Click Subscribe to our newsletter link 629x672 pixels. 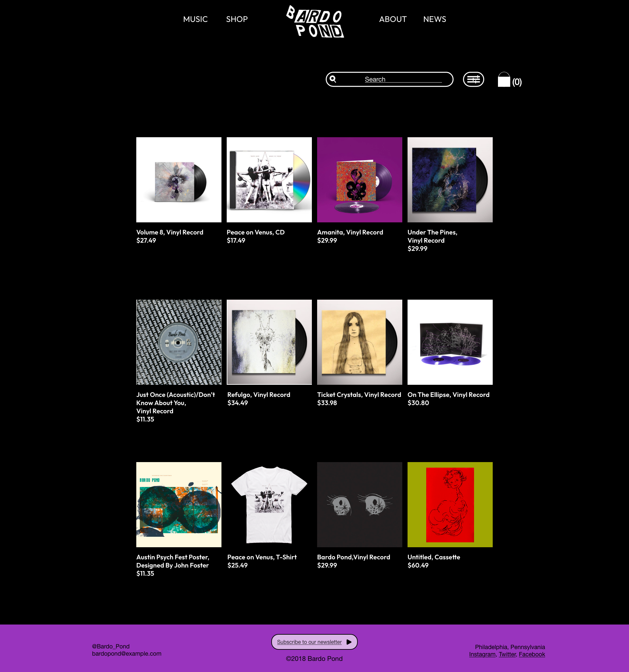[x=309, y=642]
